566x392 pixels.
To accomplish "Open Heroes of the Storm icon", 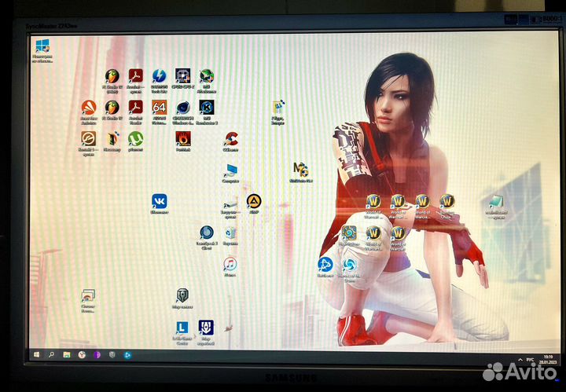I will click(349, 266).
